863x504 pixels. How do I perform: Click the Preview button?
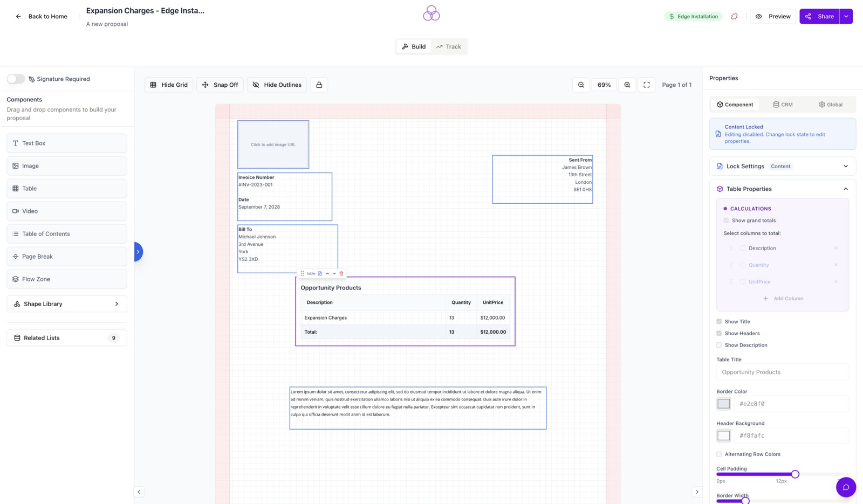tap(773, 16)
